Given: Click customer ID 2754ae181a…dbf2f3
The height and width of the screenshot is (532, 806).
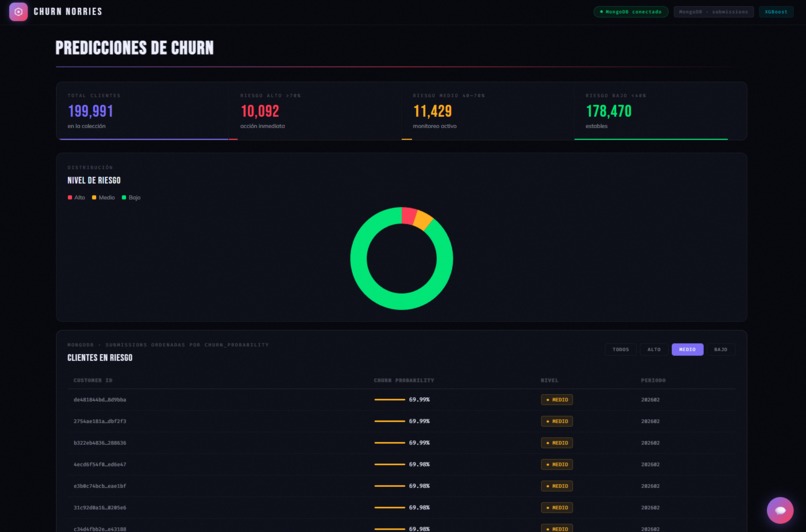Looking at the screenshot, I should (x=100, y=421).
